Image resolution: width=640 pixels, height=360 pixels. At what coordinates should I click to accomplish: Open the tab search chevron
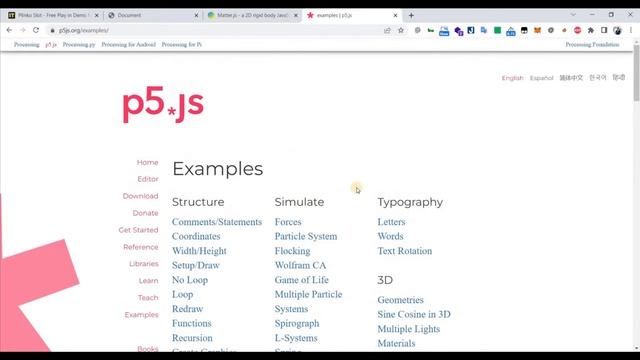(573, 15)
